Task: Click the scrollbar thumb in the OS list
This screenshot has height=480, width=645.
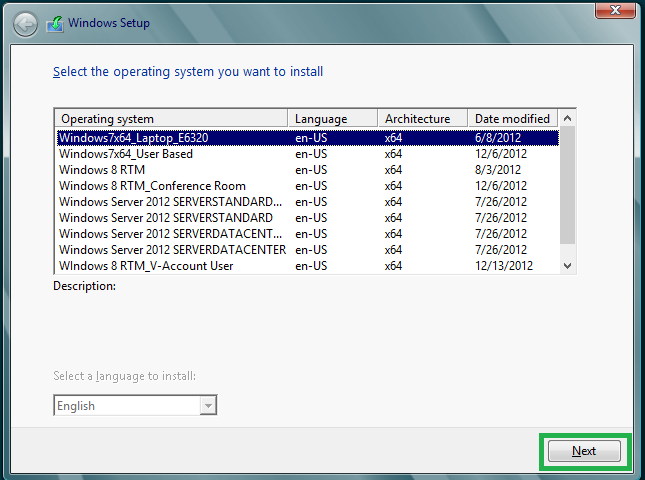Action: 567,185
